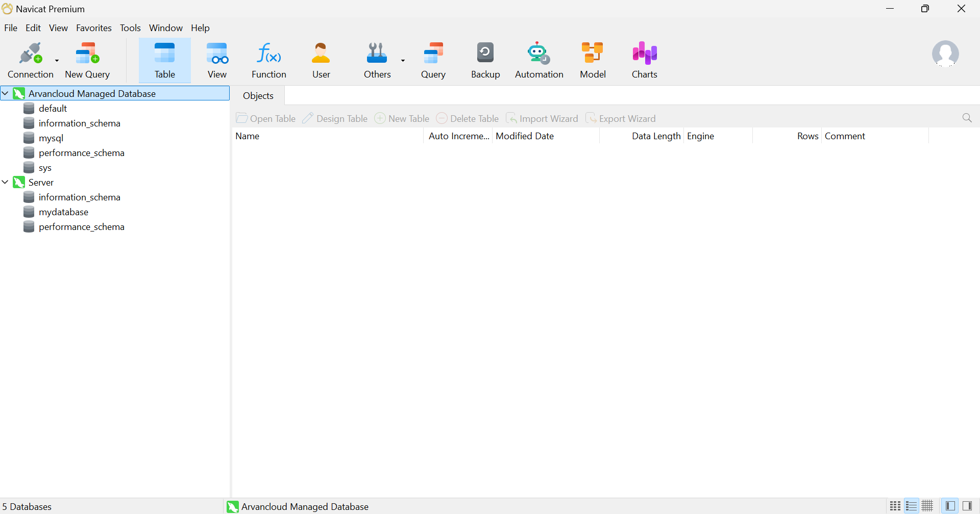Sort by the Modified Date column header
Screen dimensions: 980x514
pyautogui.click(x=525, y=136)
